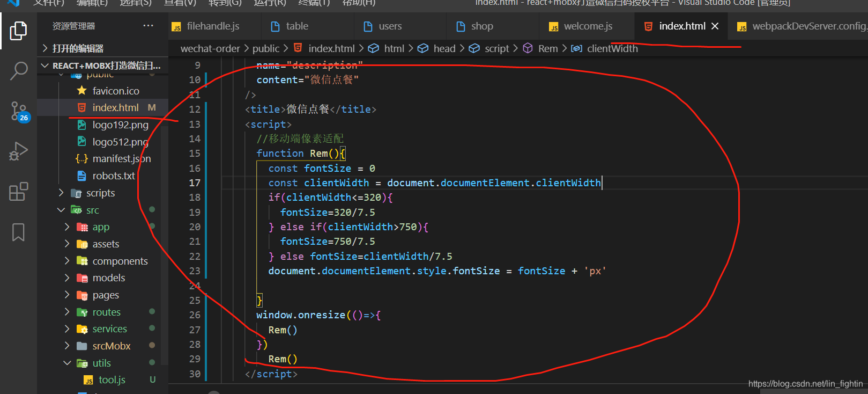Open logo192.png in file tree

click(120, 125)
